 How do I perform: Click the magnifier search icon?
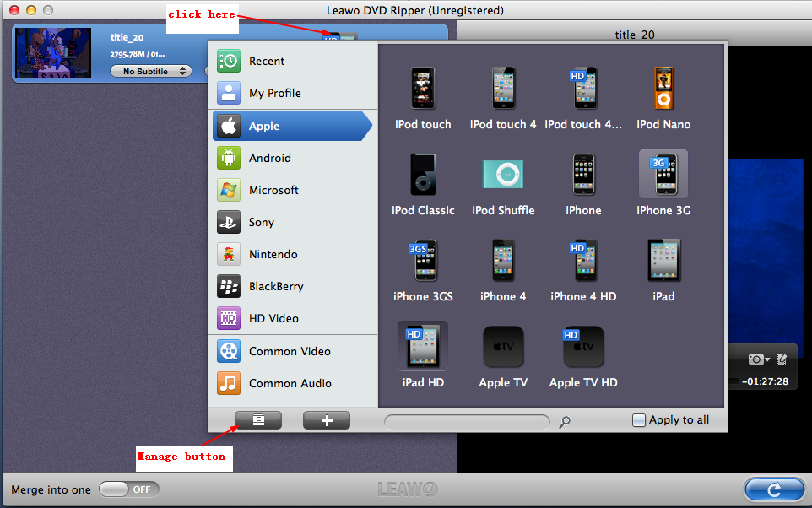click(x=565, y=422)
